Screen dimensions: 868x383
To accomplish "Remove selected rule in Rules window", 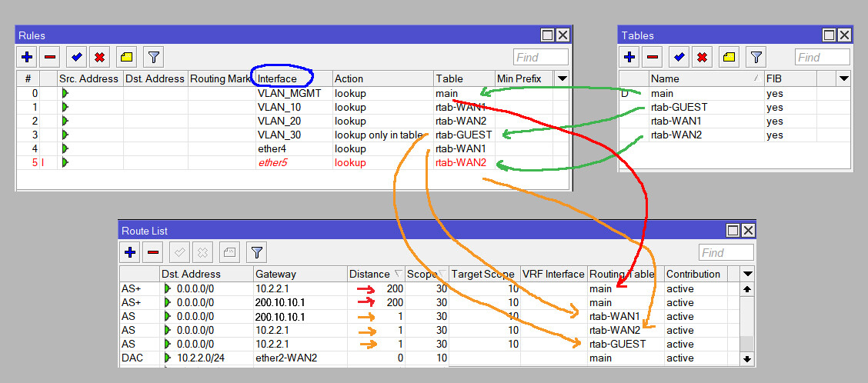I will [x=50, y=57].
